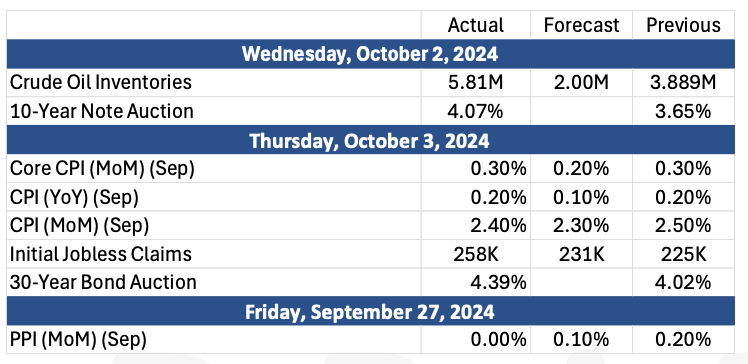Select the Crude Oil Inventories row label
The width and height of the screenshot is (748, 364).
click(x=101, y=83)
